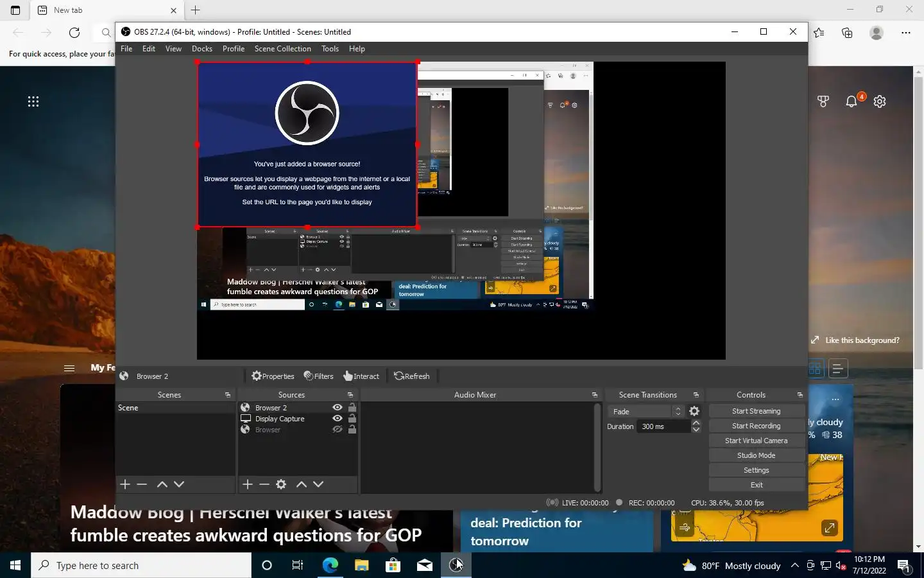This screenshot has height=578, width=924.
Task: Lock the Display Capture source
Action: pos(352,419)
